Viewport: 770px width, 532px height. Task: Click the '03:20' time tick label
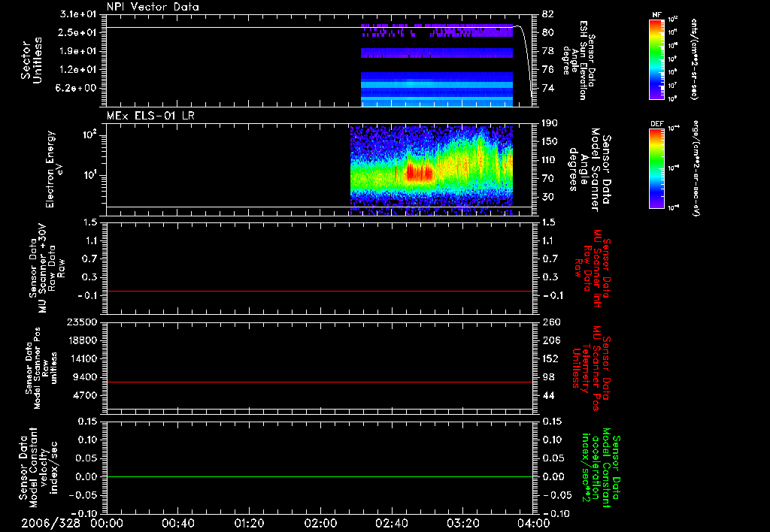462,523
